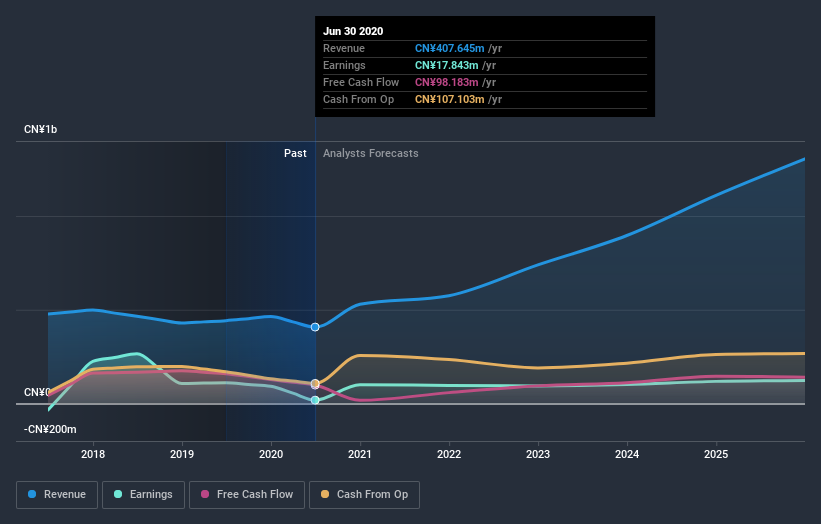The image size is (821, 524).
Task: Click Free Cash Flow value CN¥98.183m
Action: [x=447, y=82]
